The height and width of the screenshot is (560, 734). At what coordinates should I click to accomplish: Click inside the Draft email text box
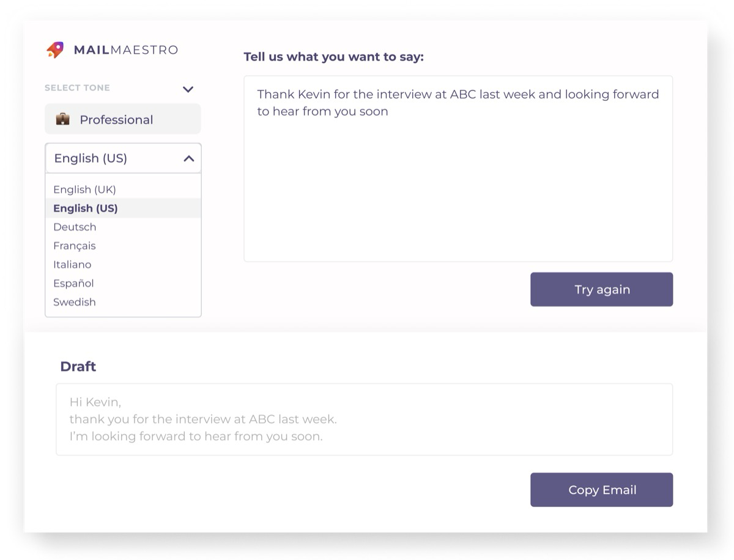[x=364, y=419]
